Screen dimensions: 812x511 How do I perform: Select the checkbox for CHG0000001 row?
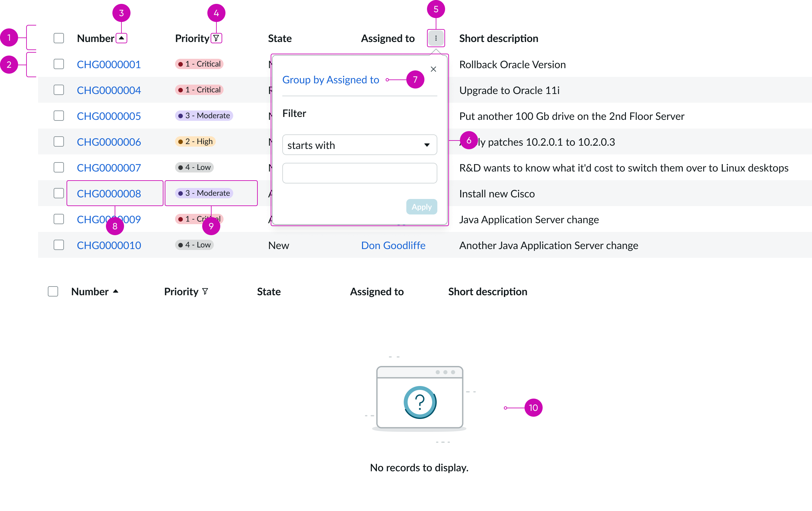pos(59,64)
